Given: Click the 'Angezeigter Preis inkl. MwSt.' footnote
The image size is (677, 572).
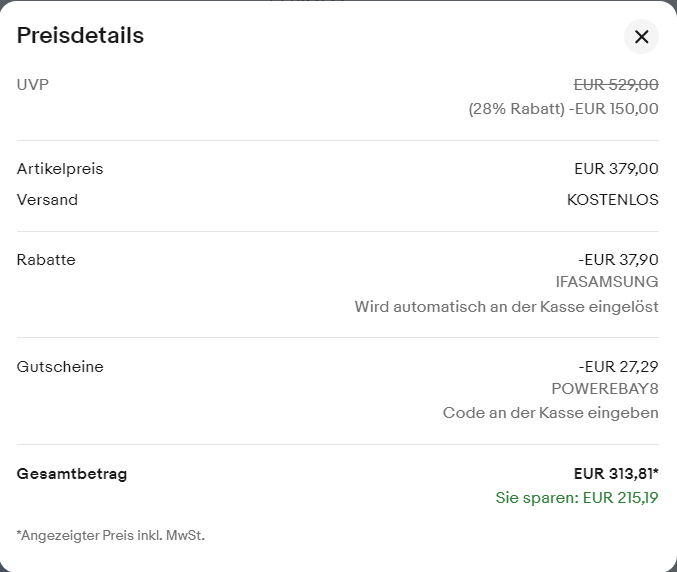Looking at the screenshot, I should (x=110, y=536).
